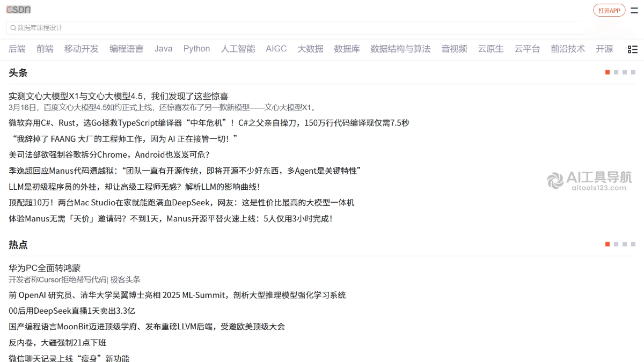Select the third 头条 carousel dot
This screenshot has height=362, width=644.
625,72
